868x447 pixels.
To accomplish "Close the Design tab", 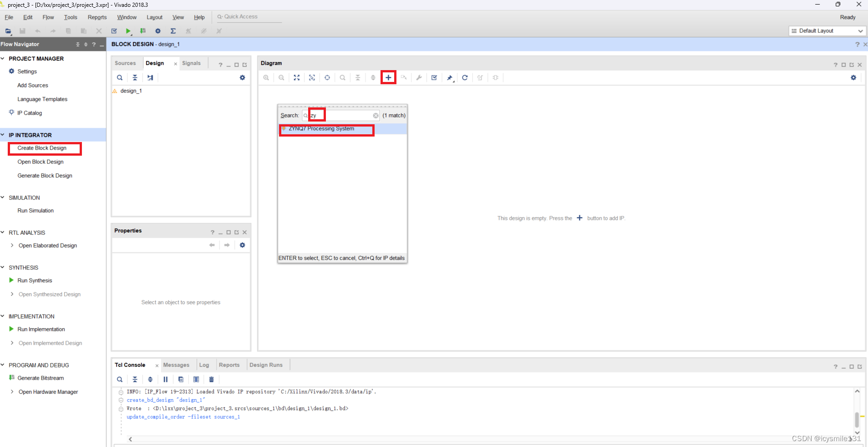I will 175,64.
